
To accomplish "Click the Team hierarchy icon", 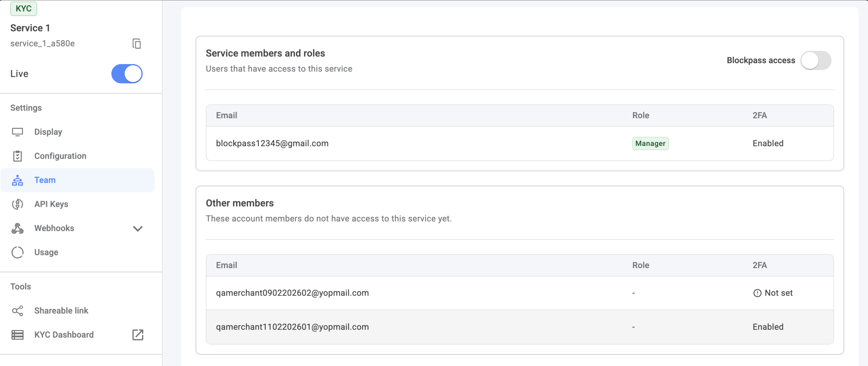I will tap(17, 180).
